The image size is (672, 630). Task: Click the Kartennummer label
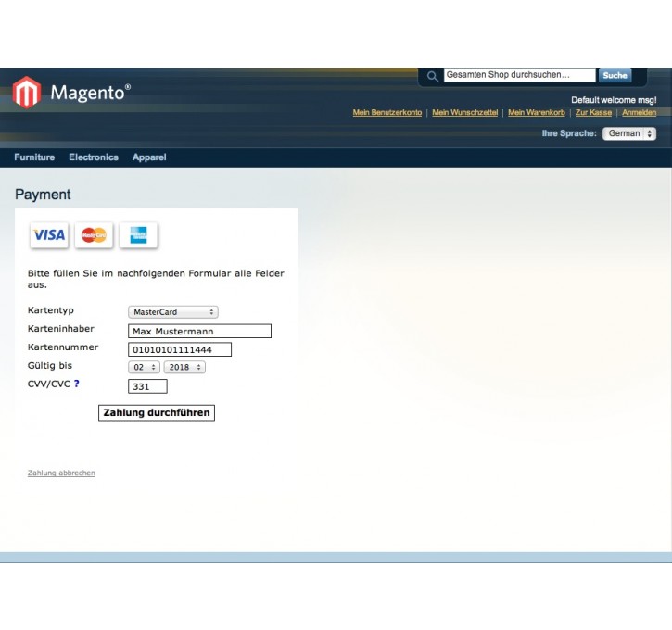(63, 346)
